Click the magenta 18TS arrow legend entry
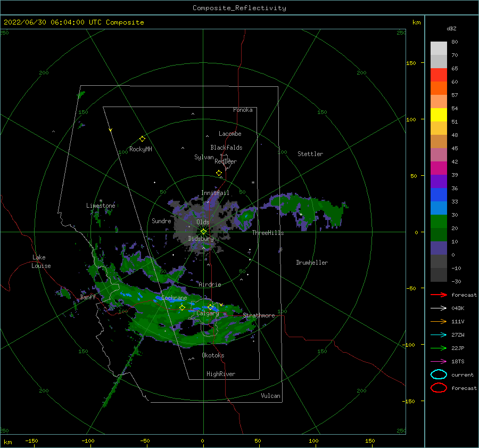This screenshot has width=479, height=448. tap(439, 362)
